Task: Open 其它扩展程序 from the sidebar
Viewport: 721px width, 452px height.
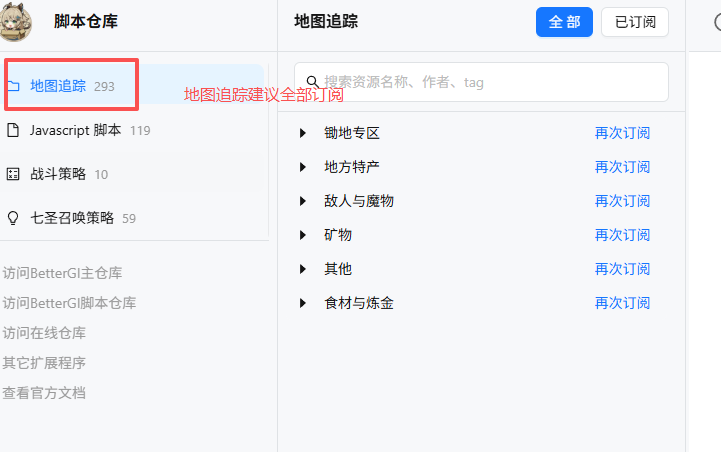Action: tap(44, 363)
